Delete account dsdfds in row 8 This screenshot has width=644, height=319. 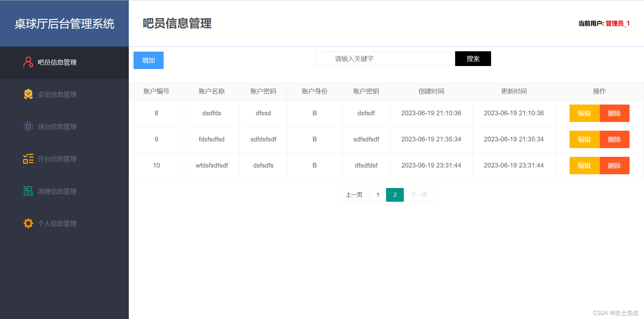614,113
